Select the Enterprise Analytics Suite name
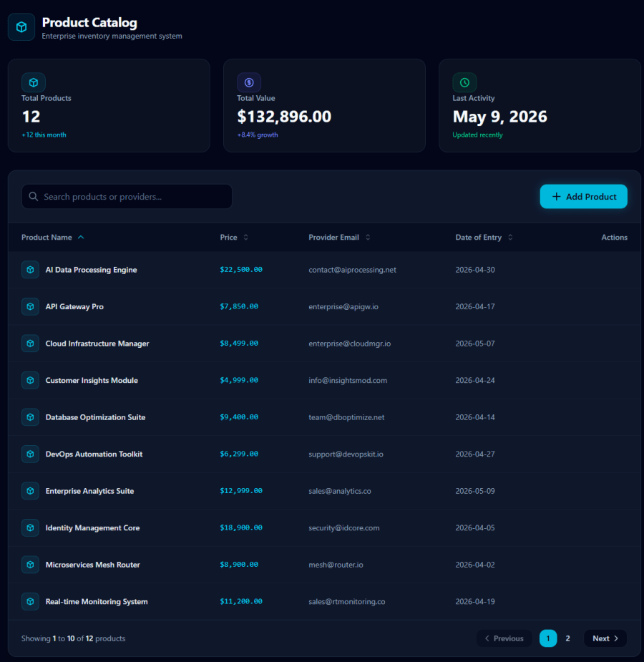This screenshot has width=644, height=662. point(89,491)
